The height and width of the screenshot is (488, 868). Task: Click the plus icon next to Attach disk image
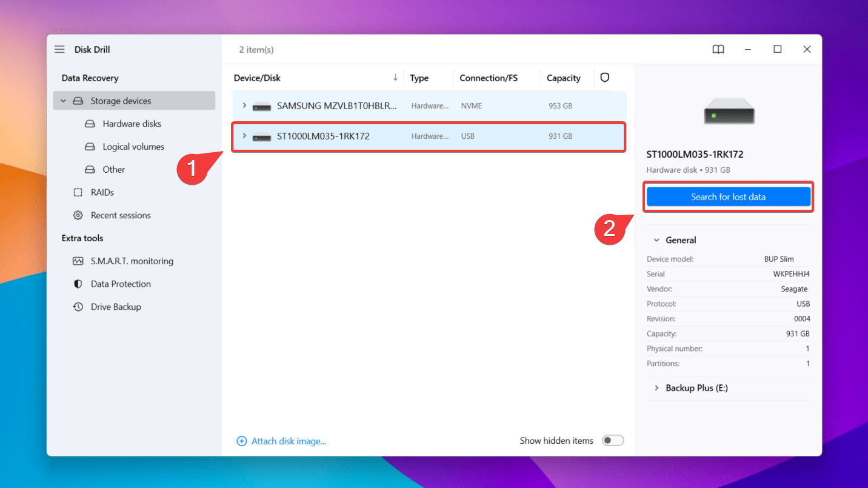pos(242,441)
